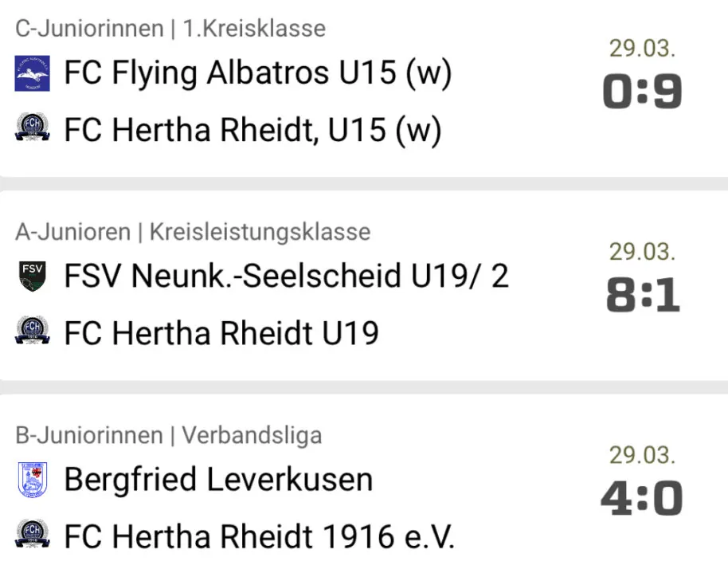The height and width of the screenshot is (569, 728).
Task: Open Bergfried Leverkusen team page
Action: [219, 480]
